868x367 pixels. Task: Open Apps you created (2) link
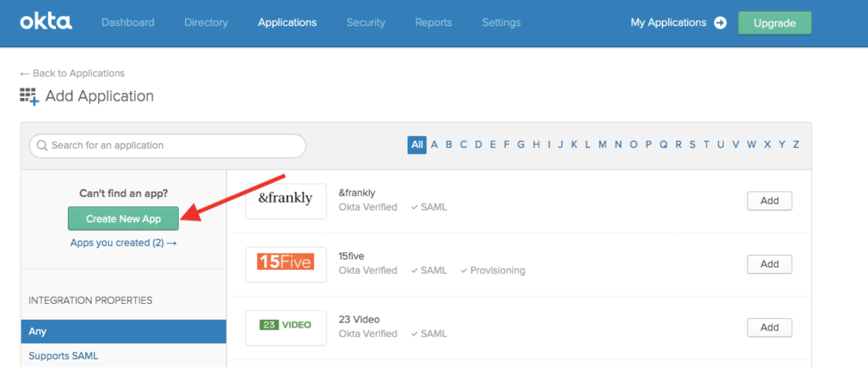(x=123, y=243)
